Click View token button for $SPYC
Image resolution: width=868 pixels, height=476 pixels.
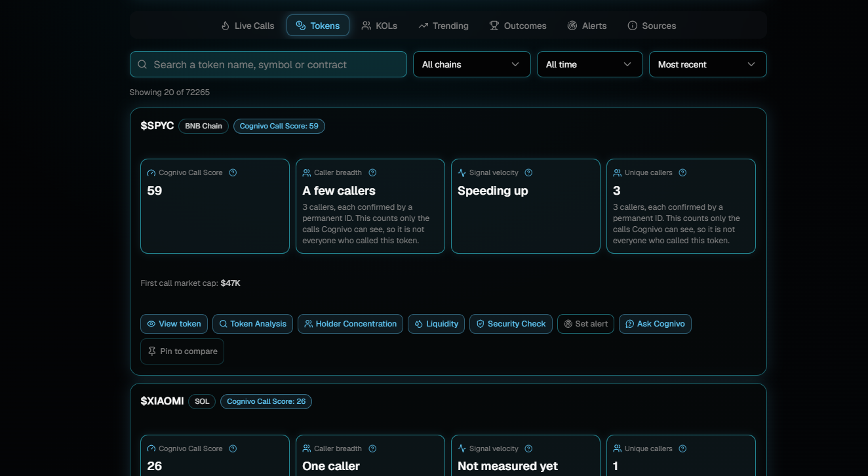tap(174, 324)
